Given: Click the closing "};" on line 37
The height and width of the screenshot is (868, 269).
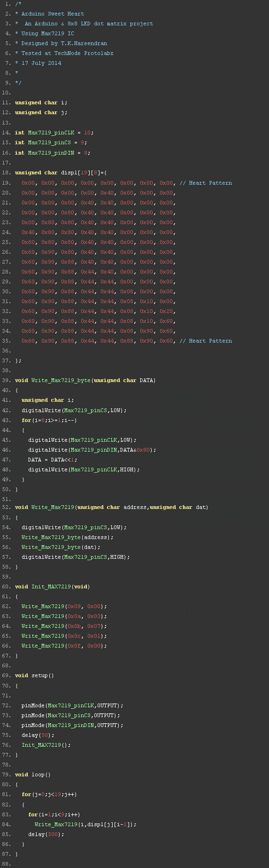Looking at the screenshot, I should [18, 360].
